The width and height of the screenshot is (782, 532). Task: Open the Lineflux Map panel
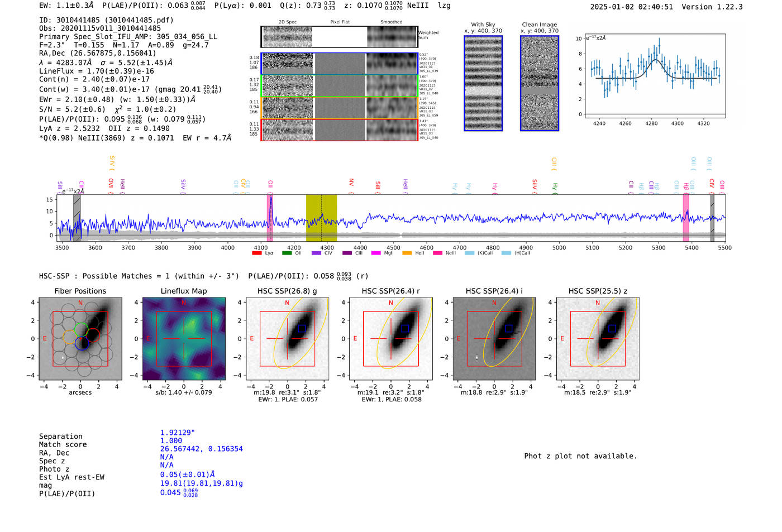[184, 339]
